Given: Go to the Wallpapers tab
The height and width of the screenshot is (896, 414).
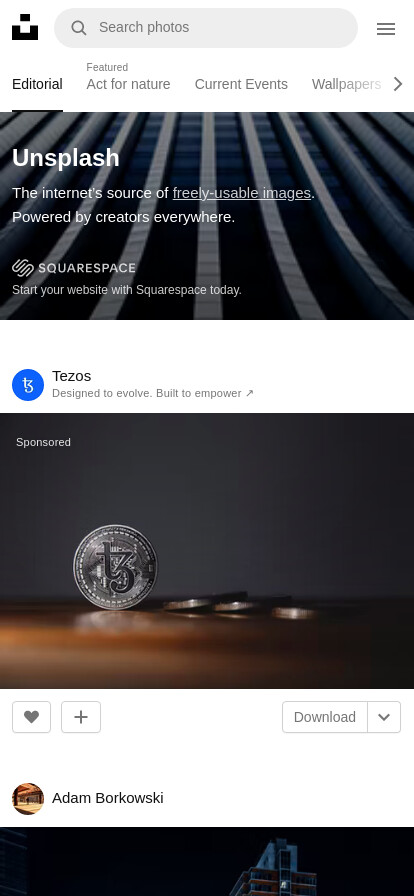Looking at the screenshot, I should click(347, 84).
